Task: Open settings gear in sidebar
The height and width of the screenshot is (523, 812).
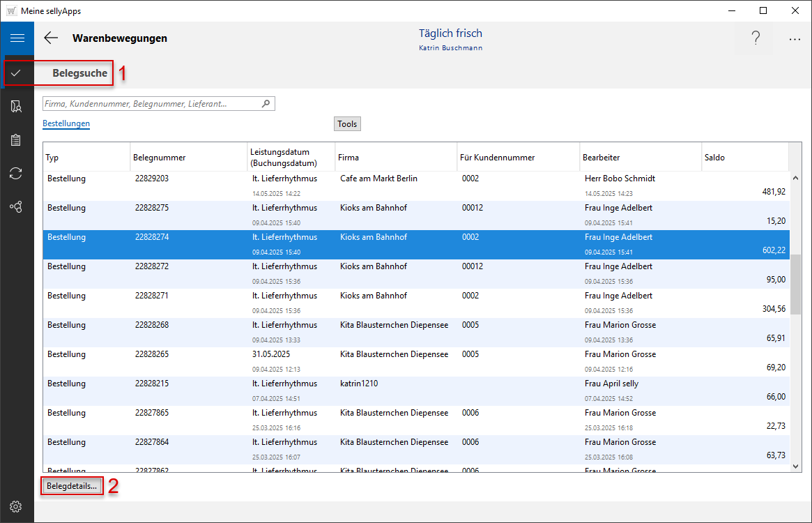Action: pos(17,506)
